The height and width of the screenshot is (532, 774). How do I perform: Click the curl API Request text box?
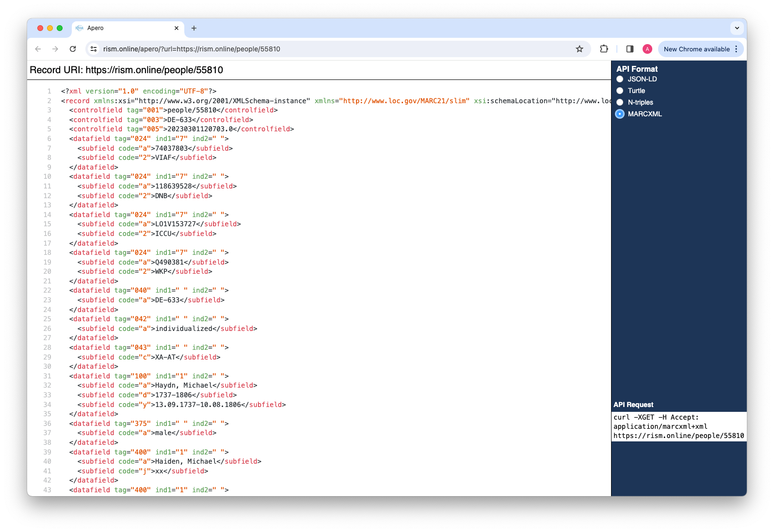click(x=679, y=426)
